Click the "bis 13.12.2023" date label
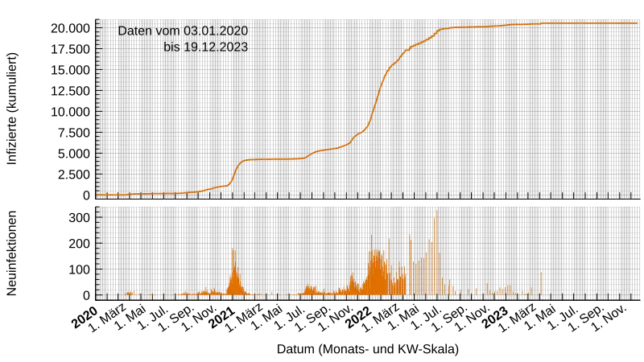The width and height of the screenshot is (644, 362). [x=205, y=47]
